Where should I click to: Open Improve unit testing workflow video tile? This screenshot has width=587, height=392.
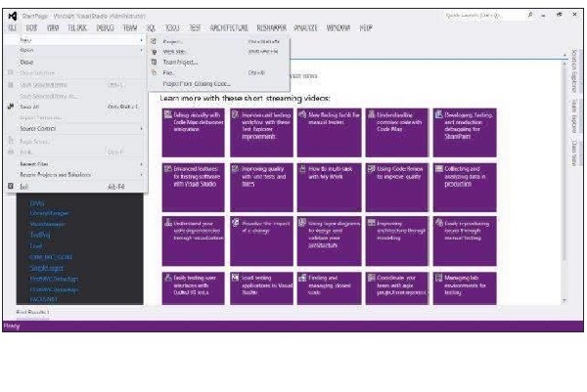(x=261, y=132)
